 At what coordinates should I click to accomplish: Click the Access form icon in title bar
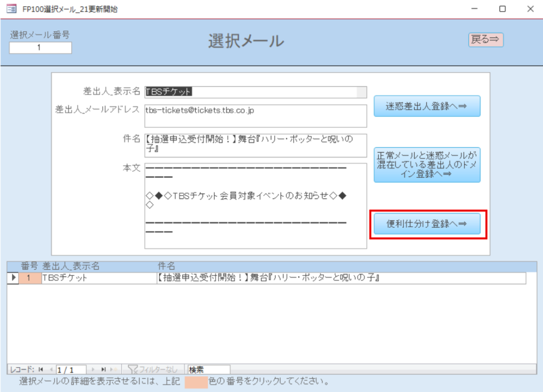(11, 9)
